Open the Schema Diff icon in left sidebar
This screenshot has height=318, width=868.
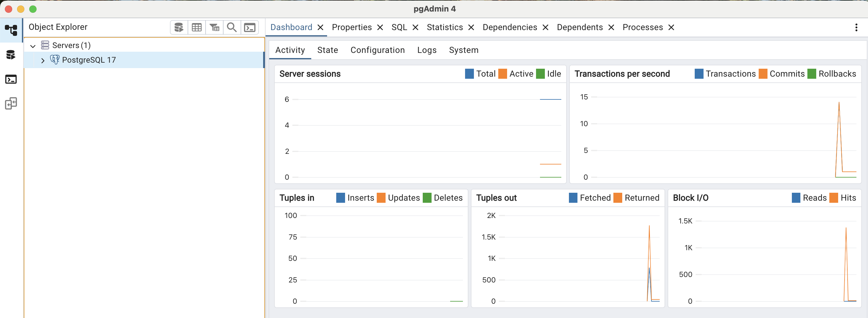pos(11,103)
